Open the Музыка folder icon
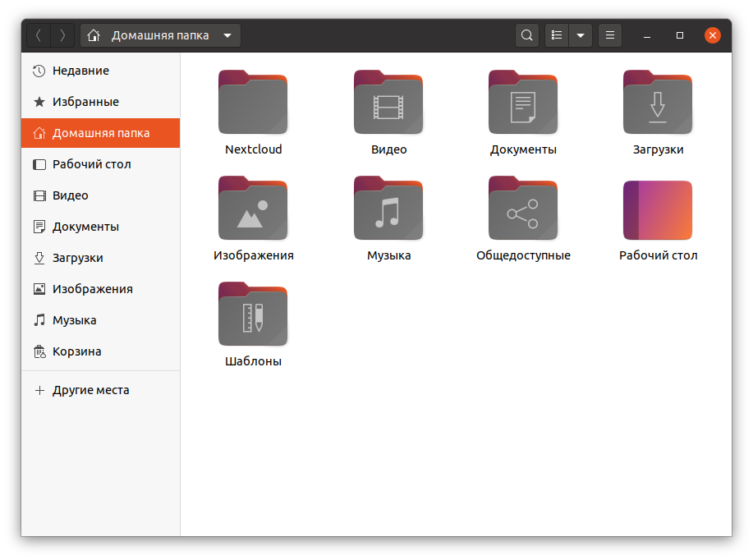The width and height of the screenshot is (753, 560). (x=388, y=208)
